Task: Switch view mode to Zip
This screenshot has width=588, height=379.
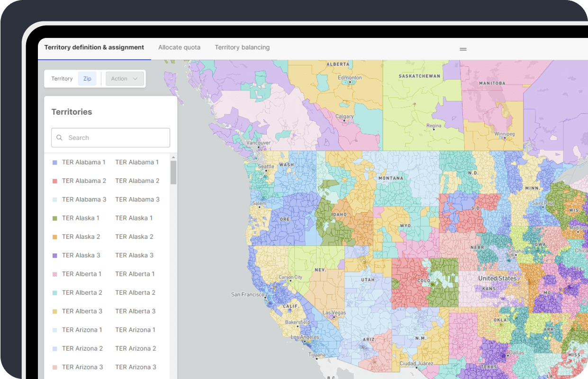Action: click(87, 78)
